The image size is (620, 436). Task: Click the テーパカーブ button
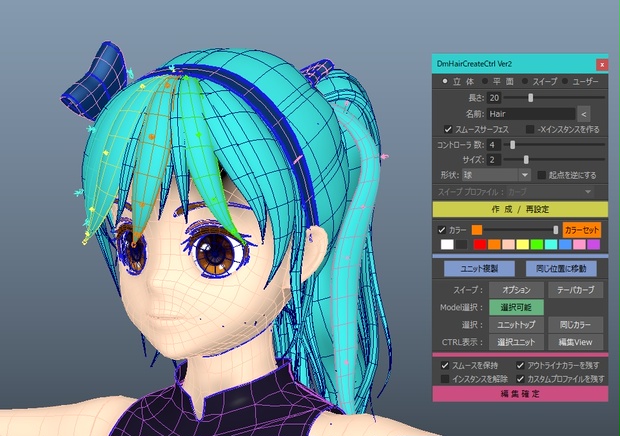[576, 290]
